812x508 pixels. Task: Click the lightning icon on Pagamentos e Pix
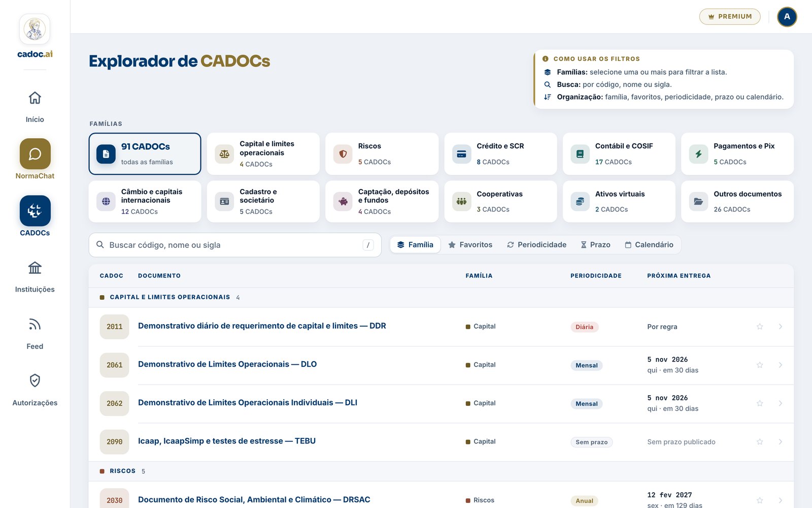(x=698, y=154)
